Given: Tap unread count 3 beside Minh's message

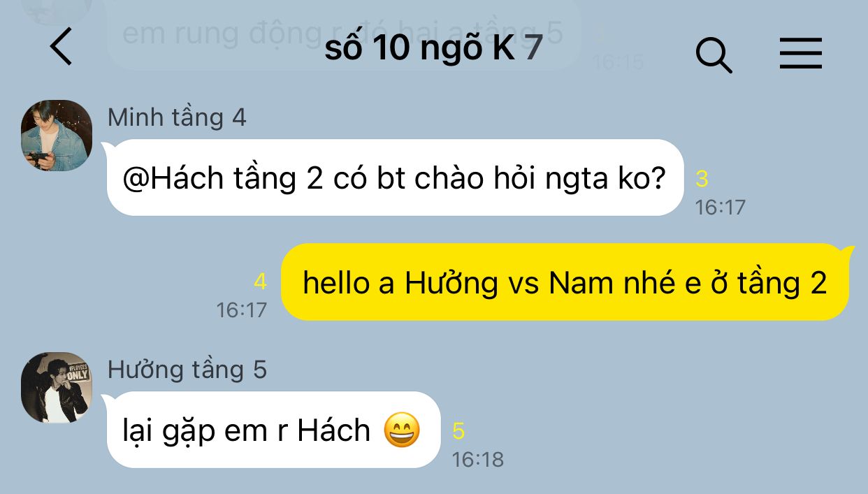Looking at the screenshot, I should tap(702, 179).
